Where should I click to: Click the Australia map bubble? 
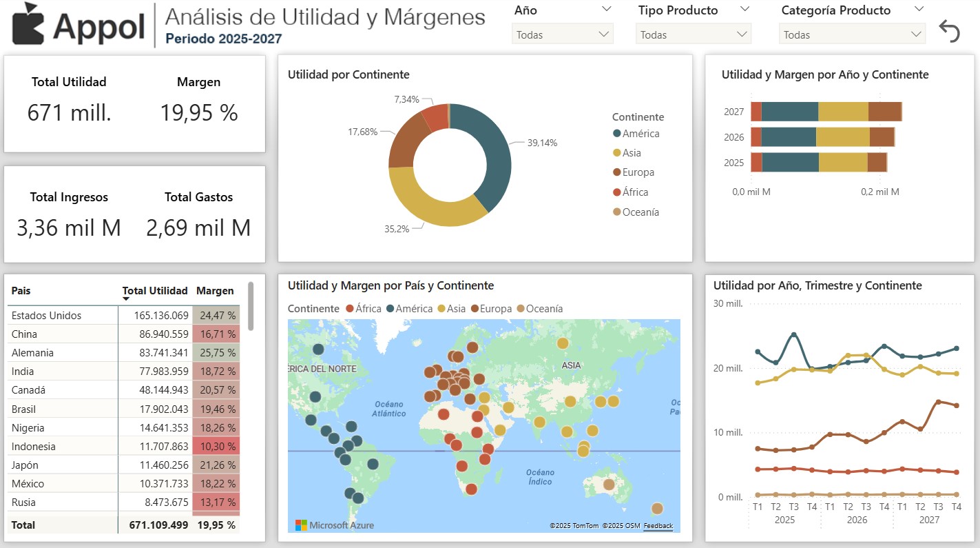608,485
